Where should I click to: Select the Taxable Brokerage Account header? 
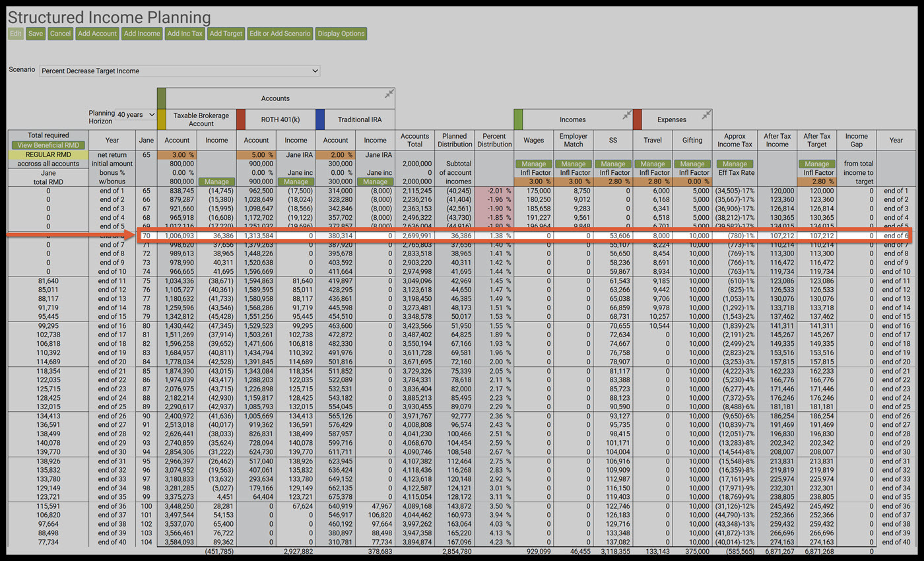coord(201,119)
